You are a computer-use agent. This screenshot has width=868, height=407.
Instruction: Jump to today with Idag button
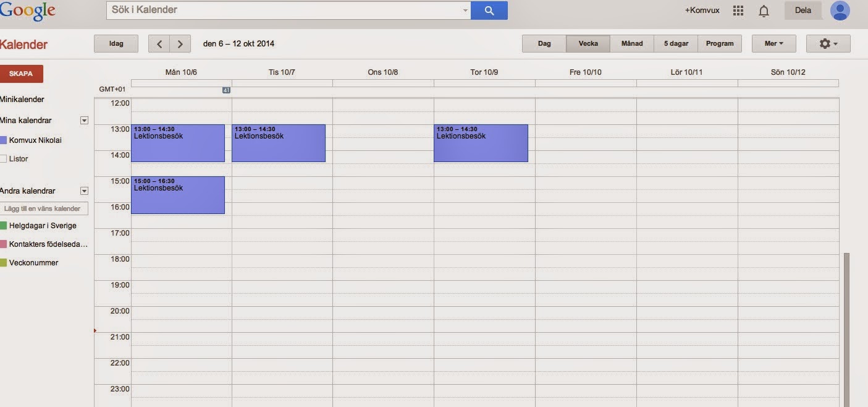point(116,44)
